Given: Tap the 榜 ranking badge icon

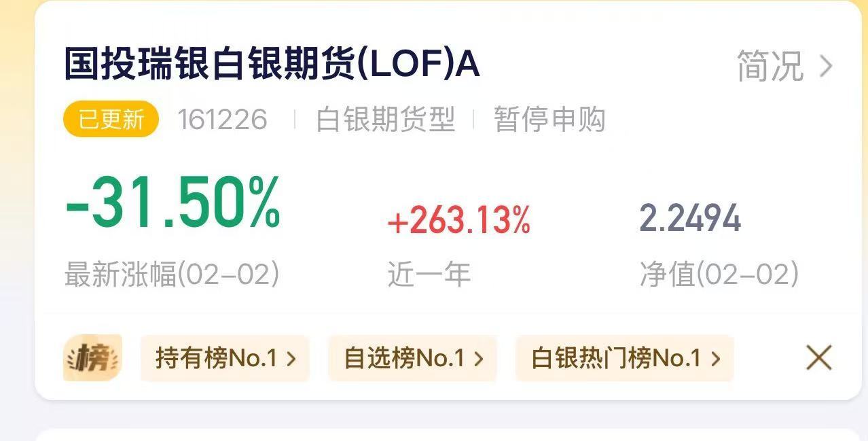Looking at the screenshot, I should coord(93,357).
